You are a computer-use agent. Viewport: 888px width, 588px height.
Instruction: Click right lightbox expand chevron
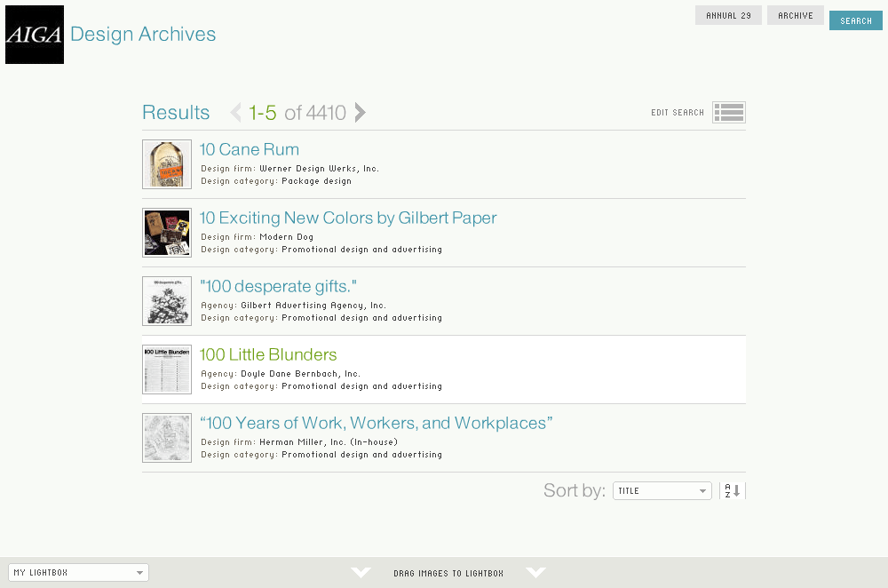coord(535,572)
